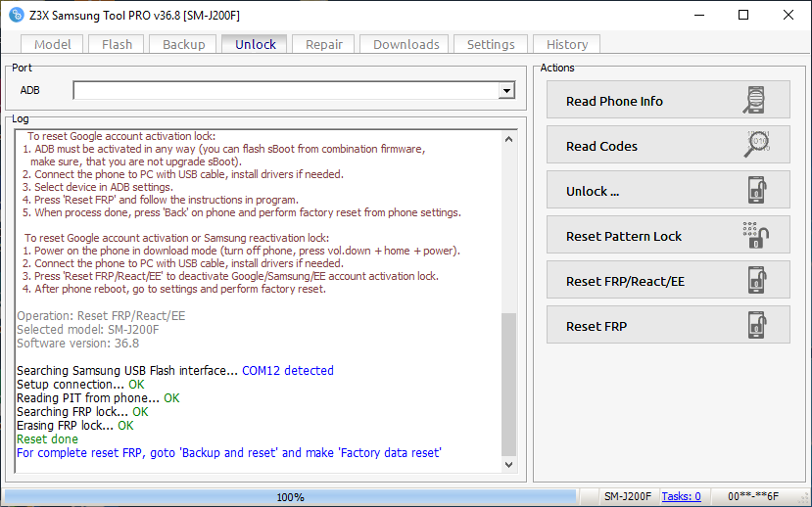Click 'COM12 detected' in the log

[288, 370]
